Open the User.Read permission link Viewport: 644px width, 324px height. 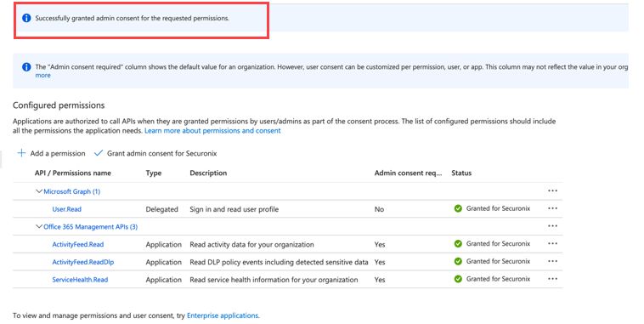point(66,209)
